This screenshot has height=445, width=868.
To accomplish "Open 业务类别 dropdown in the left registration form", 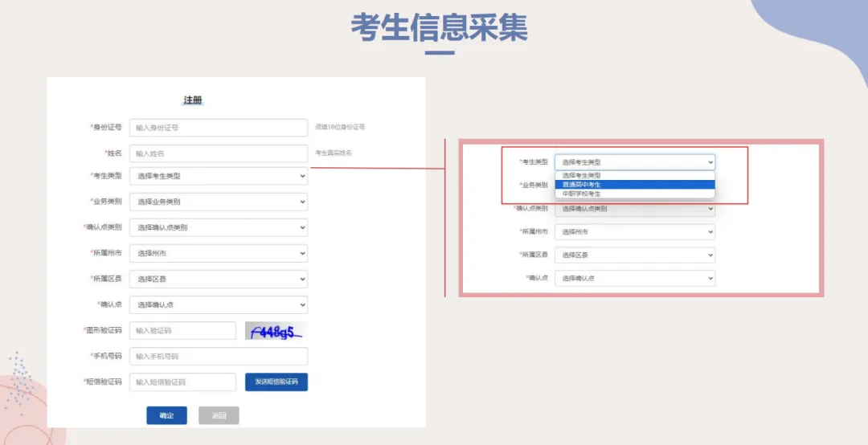I will click(x=219, y=202).
